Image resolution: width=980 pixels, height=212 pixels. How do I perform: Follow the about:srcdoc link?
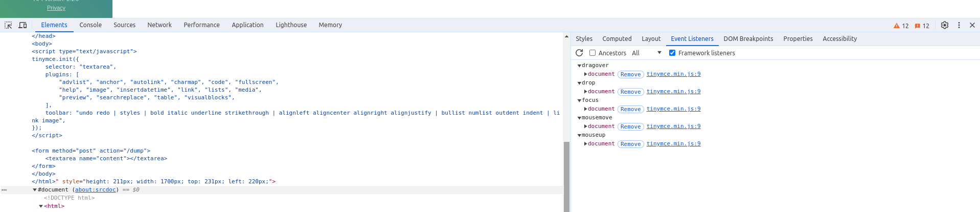(x=96, y=190)
